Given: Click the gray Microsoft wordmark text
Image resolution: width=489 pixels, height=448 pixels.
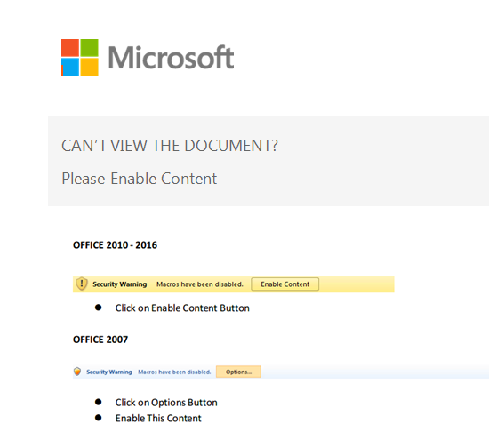Looking at the screenshot, I should coord(171,57).
